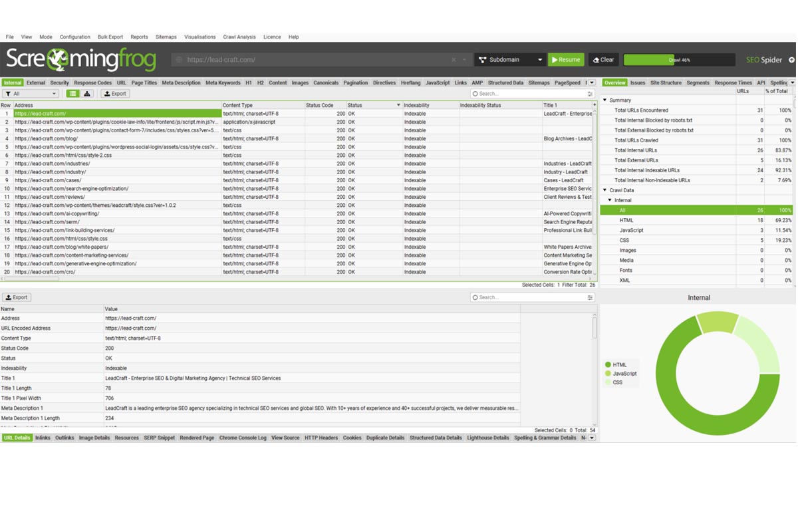
Task: Collapse the Crawl Data tree node
Action: (x=604, y=190)
